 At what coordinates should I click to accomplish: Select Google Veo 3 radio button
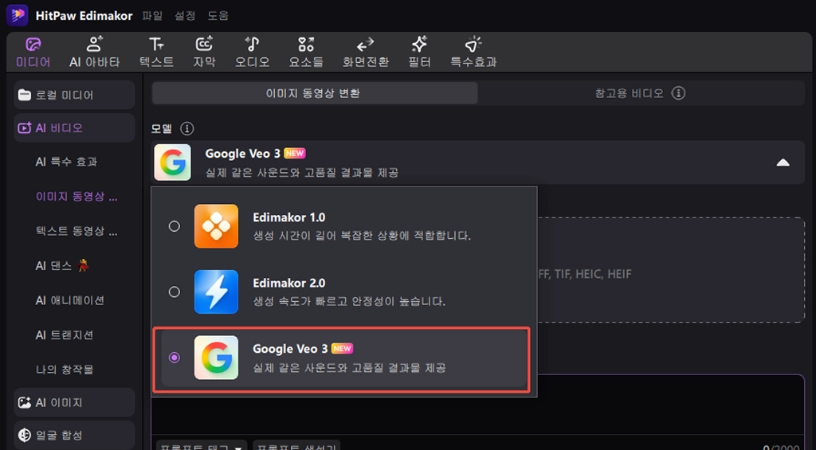click(174, 357)
